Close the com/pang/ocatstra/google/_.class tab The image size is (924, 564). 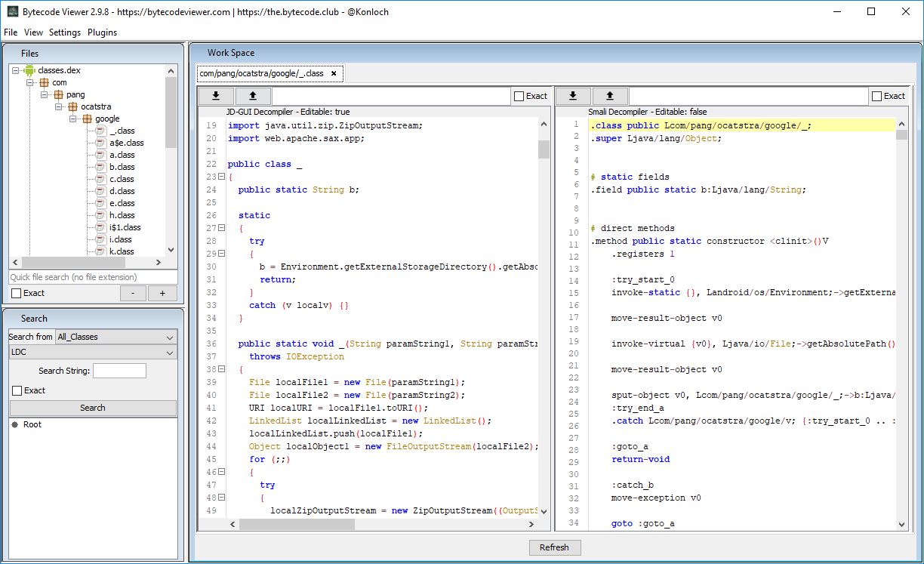coord(334,73)
